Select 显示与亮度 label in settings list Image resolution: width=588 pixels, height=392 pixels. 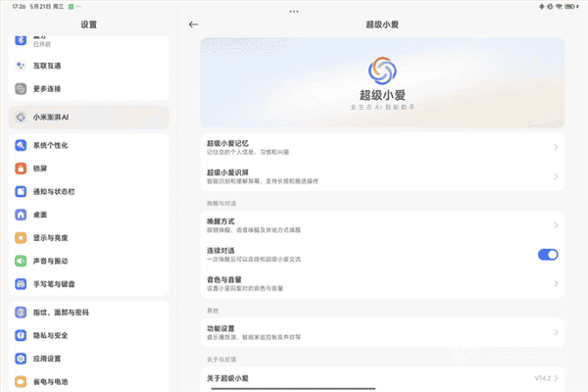[51, 238]
